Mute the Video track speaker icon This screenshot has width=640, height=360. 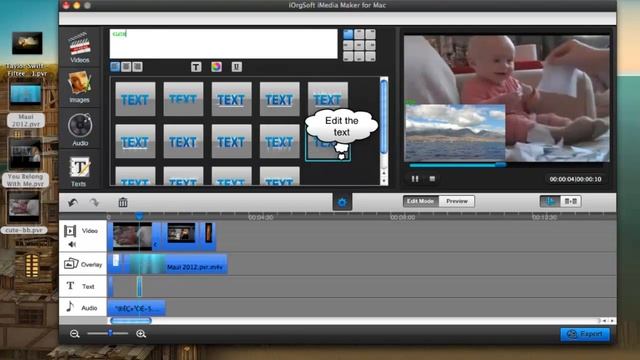(x=72, y=244)
